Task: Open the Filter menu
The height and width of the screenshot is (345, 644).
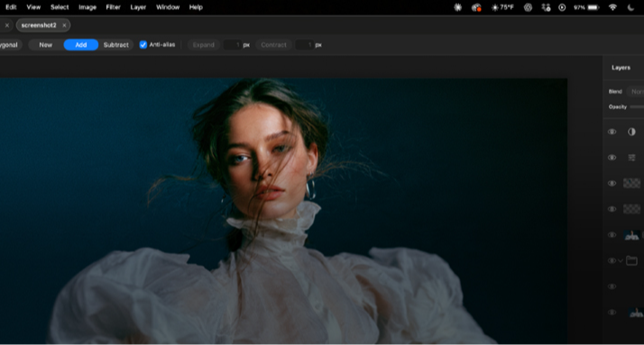Action: (x=113, y=7)
